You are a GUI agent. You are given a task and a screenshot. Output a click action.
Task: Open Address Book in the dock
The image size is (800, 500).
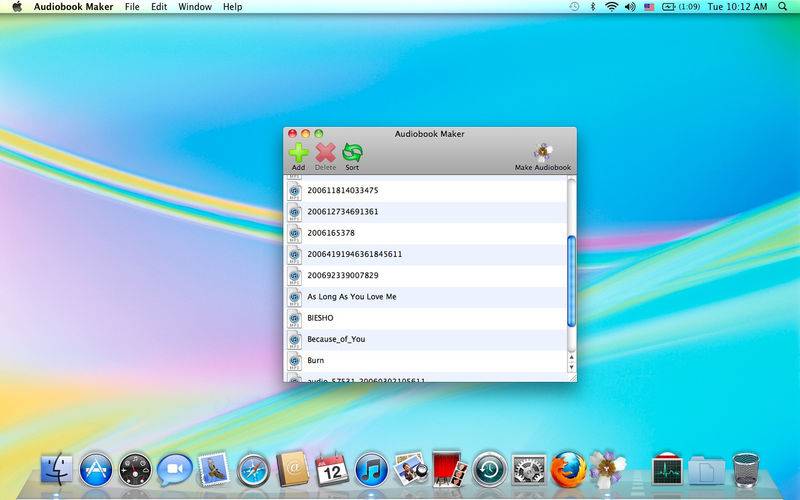coord(292,468)
